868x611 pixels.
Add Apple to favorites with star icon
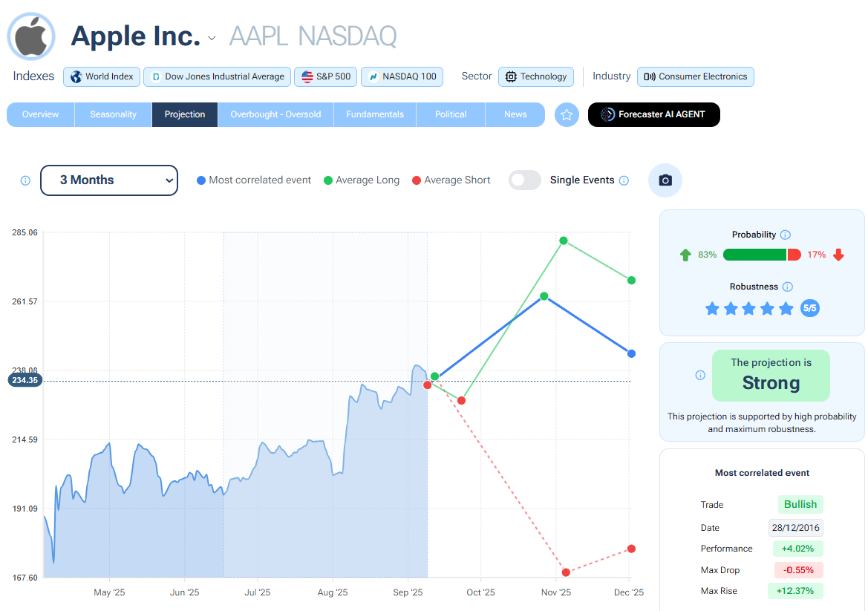coord(567,114)
